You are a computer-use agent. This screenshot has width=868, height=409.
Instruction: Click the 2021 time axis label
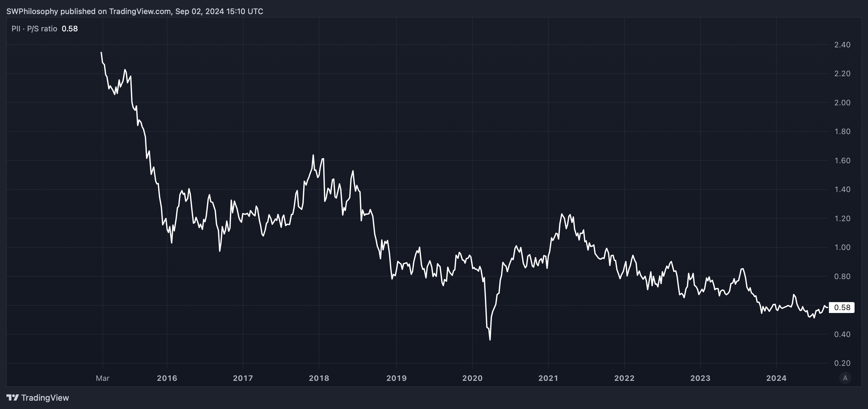(548, 378)
